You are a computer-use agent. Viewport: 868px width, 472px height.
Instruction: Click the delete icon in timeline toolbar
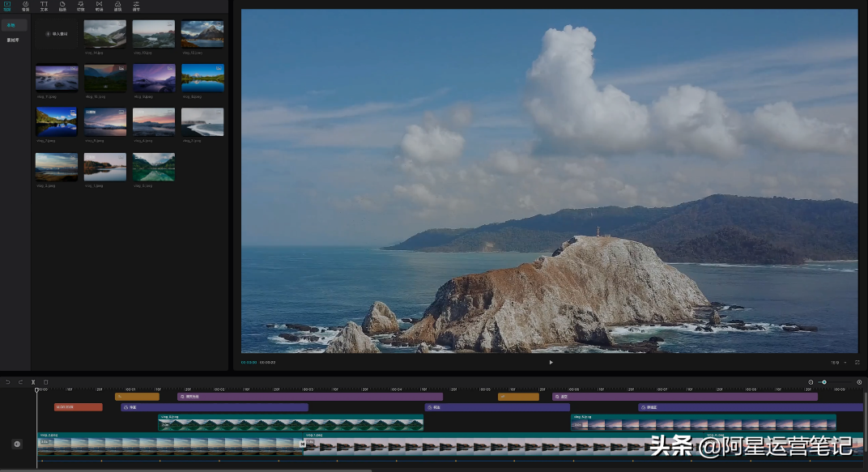pyautogui.click(x=45, y=382)
